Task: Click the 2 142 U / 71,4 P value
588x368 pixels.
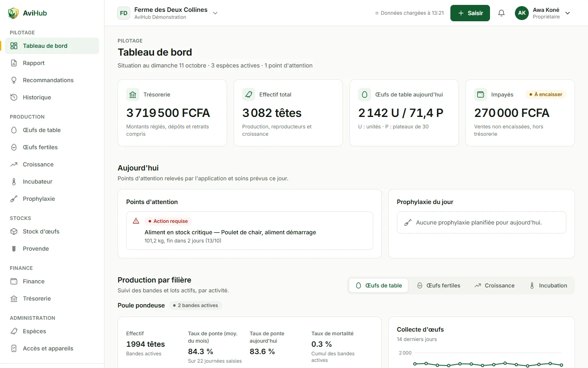Action: [x=401, y=113]
